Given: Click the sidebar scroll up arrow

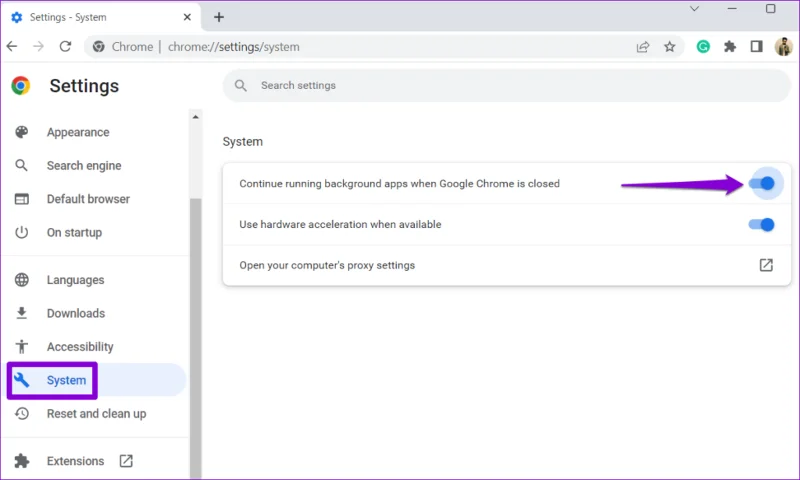Looking at the screenshot, I should (195, 117).
